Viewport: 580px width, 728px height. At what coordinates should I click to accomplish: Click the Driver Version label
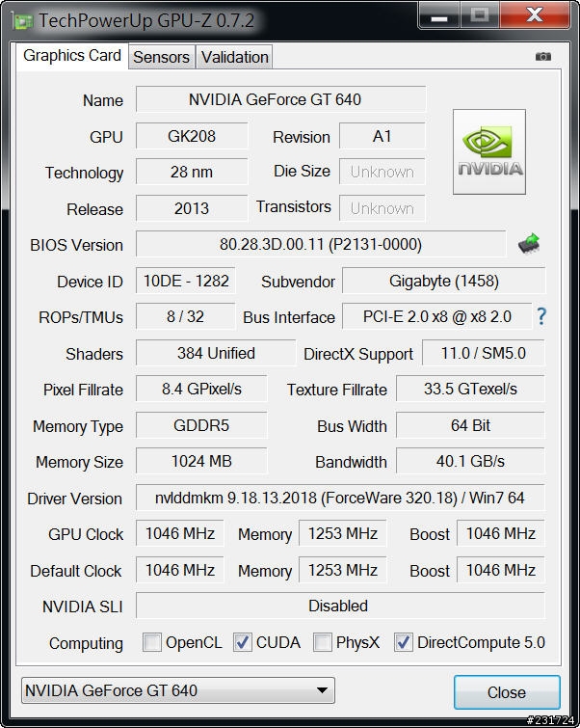pyautogui.click(x=75, y=499)
